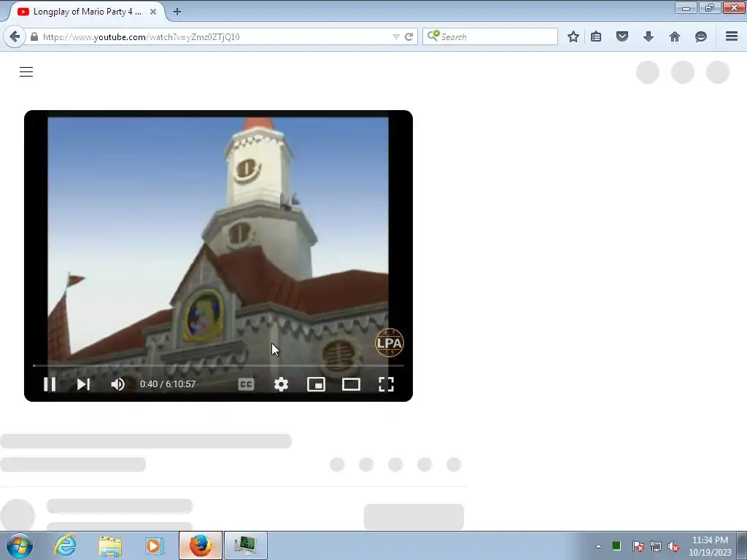
Task: Pause the video playback
Action: pyautogui.click(x=50, y=384)
